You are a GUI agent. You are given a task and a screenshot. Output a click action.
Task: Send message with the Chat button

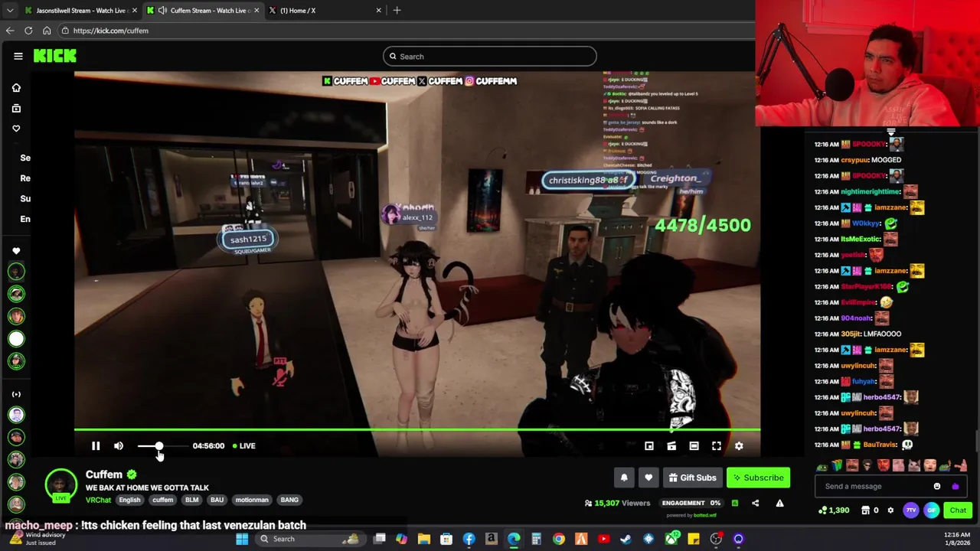pyautogui.click(x=958, y=510)
